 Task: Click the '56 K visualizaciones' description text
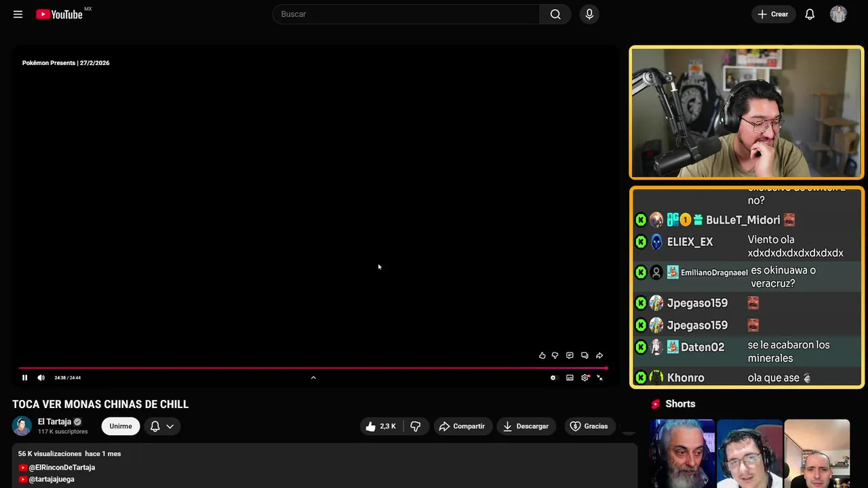point(50,453)
